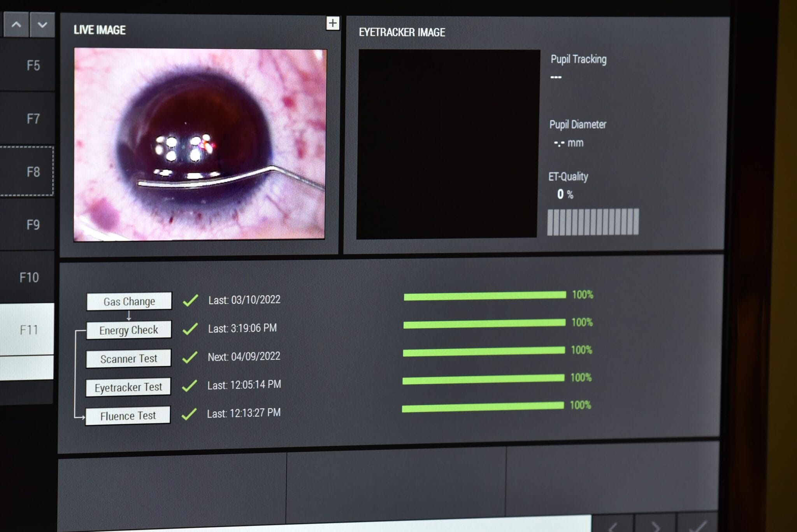Click 'Last: 12:05:14 PM' text
Screen dimensions: 797x532
click(244, 385)
